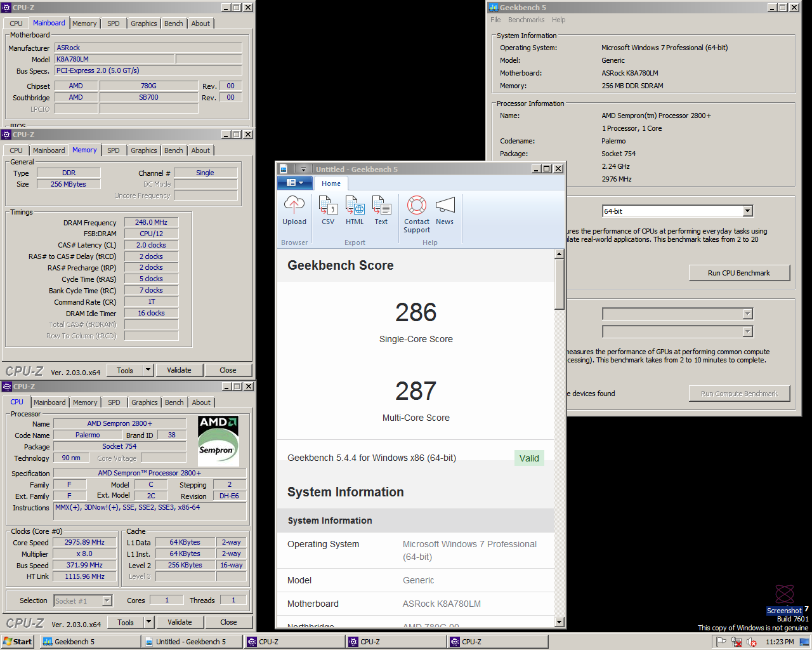The image size is (812, 650).
Task: Open the File menu in Geekbench 5
Action: [x=495, y=20]
